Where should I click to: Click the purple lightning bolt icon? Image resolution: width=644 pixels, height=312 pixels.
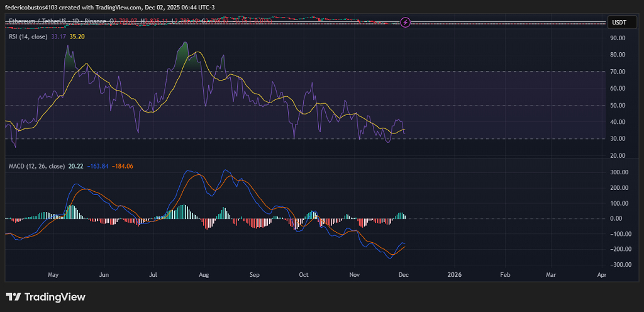pyautogui.click(x=406, y=22)
